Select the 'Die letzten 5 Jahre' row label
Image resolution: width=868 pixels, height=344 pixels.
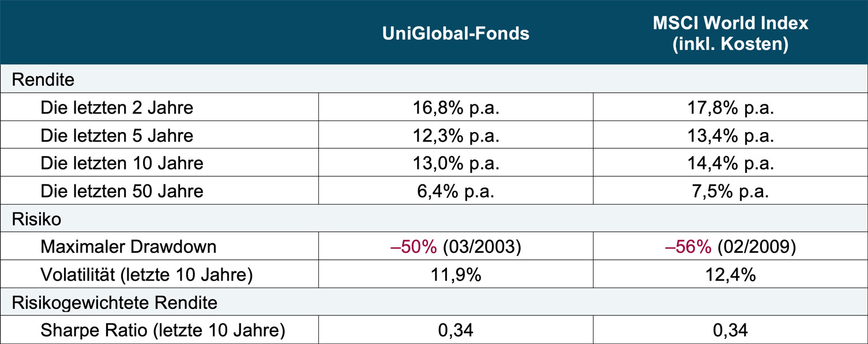coord(117,135)
